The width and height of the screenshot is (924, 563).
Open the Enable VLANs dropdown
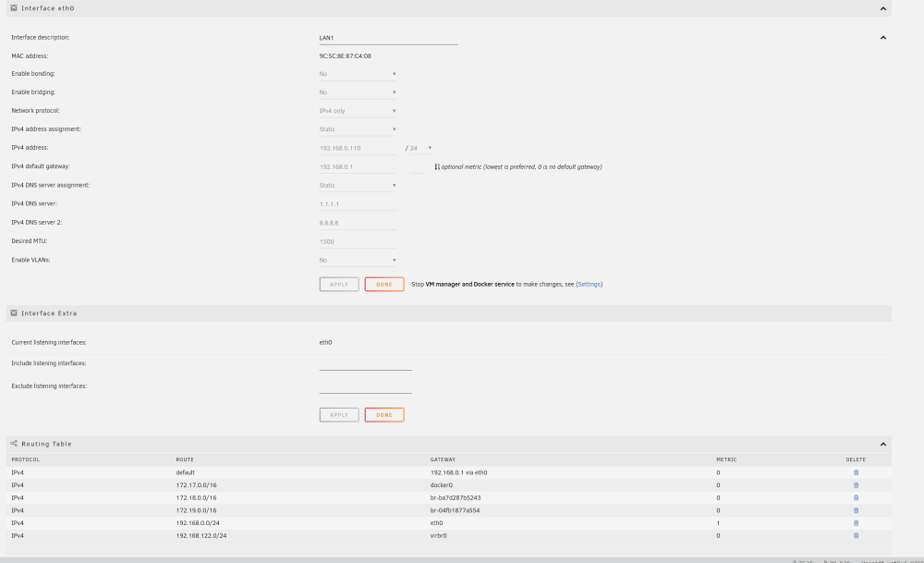(357, 260)
